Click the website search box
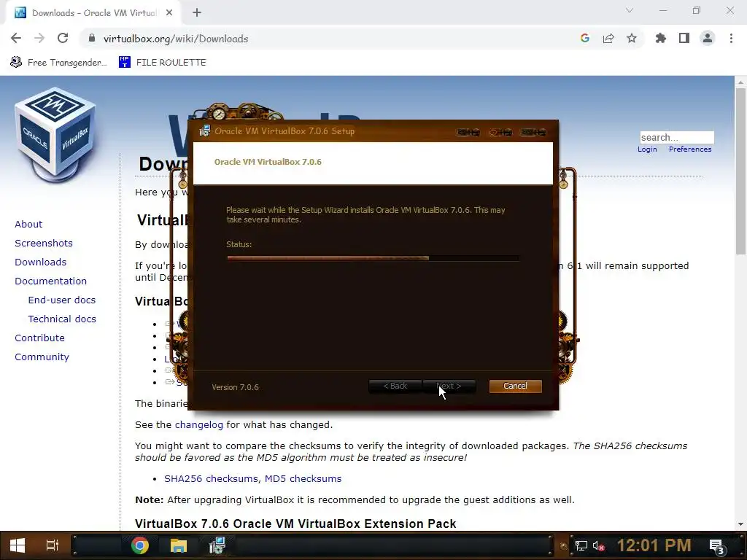This screenshot has width=747, height=560. [x=676, y=137]
